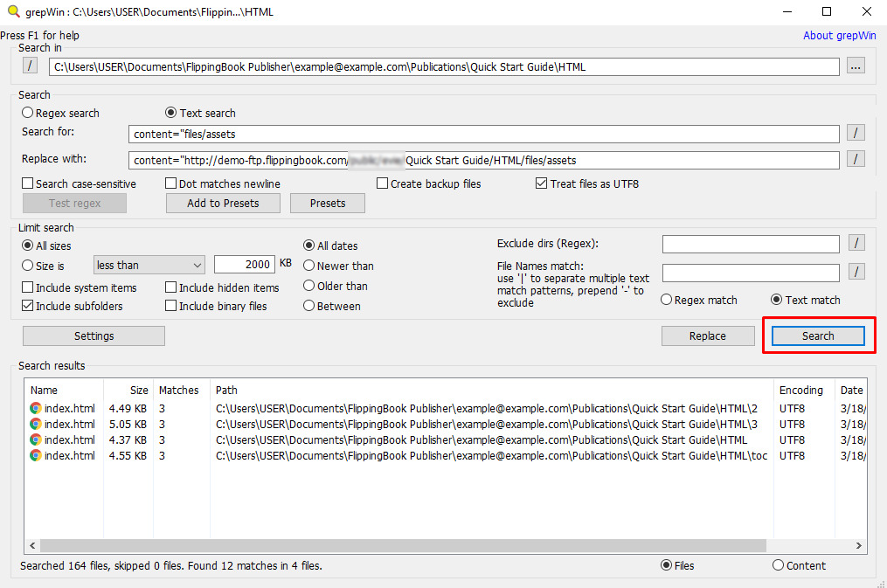Click Chrome icon of first index.html result

[x=36, y=408]
